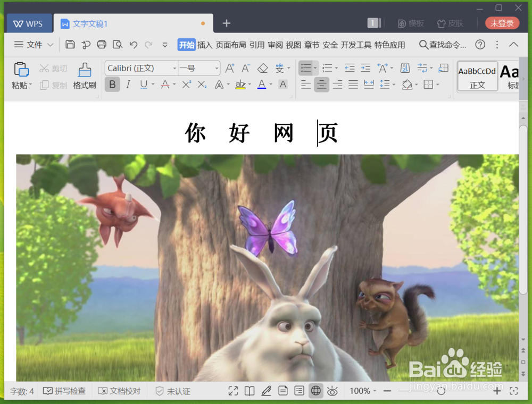Viewport: 532px width, 404px height.
Task: Switch to the WPS home tab
Action: point(29,23)
